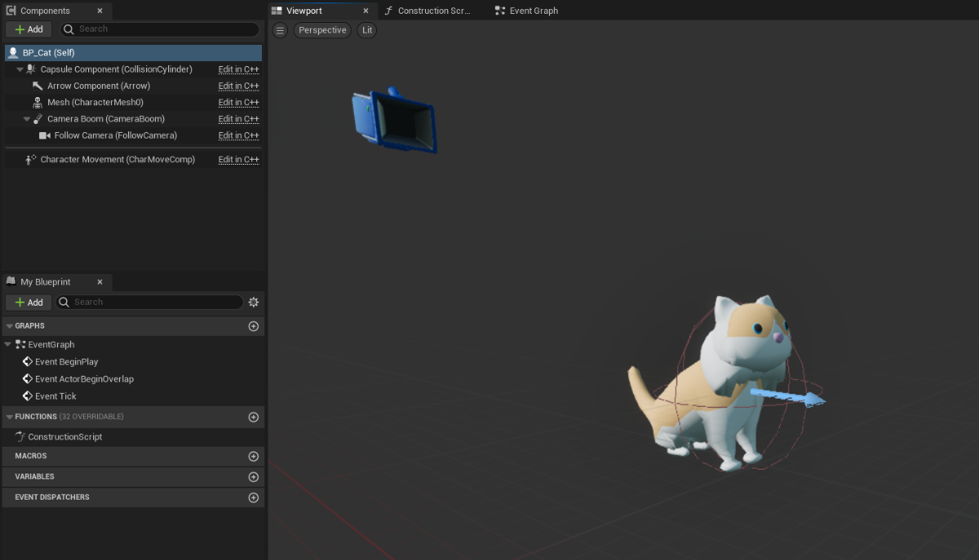Open the Perspective view mode dropdown

(x=322, y=30)
